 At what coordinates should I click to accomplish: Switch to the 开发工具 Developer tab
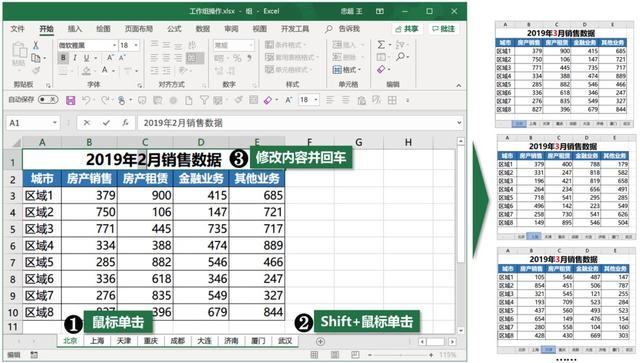(295, 29)
